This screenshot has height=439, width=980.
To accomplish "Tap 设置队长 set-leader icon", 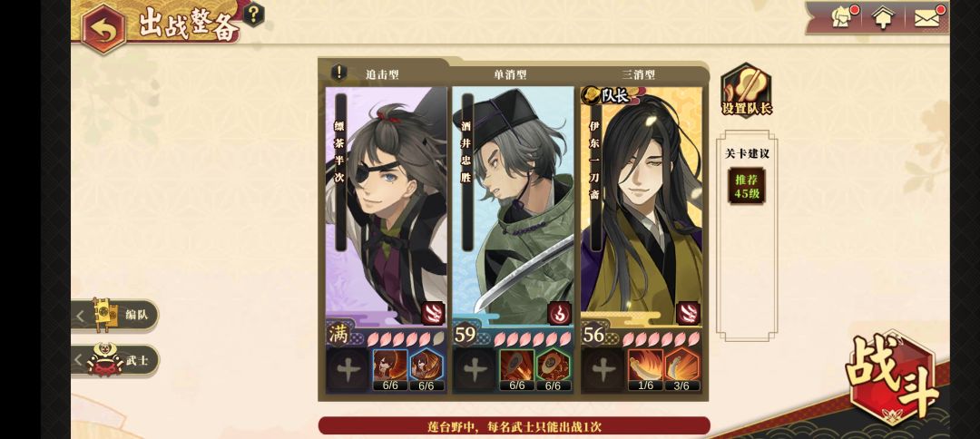I will [x=746, y=90].
